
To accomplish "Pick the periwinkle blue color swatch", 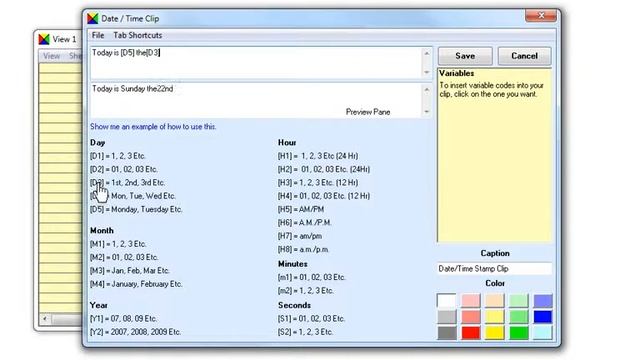I will (x=543, y=301).
